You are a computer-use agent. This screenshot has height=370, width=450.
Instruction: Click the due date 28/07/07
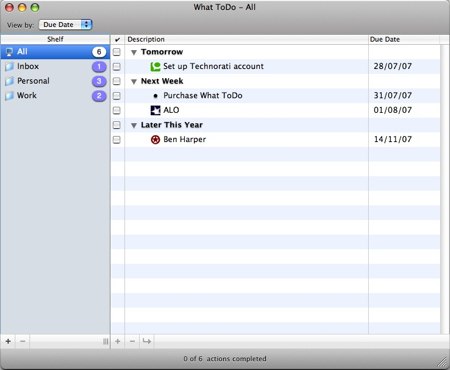coord(393,66)
